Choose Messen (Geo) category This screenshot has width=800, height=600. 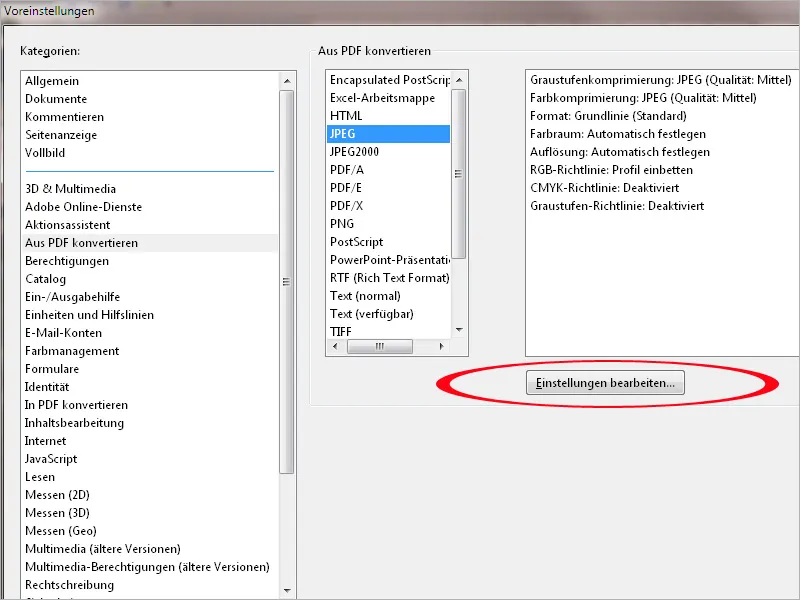pos(61,531)
